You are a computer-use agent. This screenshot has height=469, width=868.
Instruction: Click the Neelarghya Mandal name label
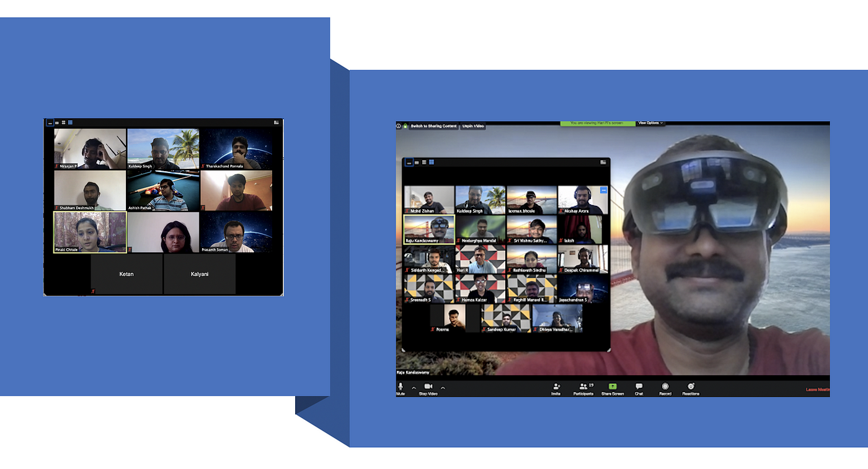pos(478,241)
